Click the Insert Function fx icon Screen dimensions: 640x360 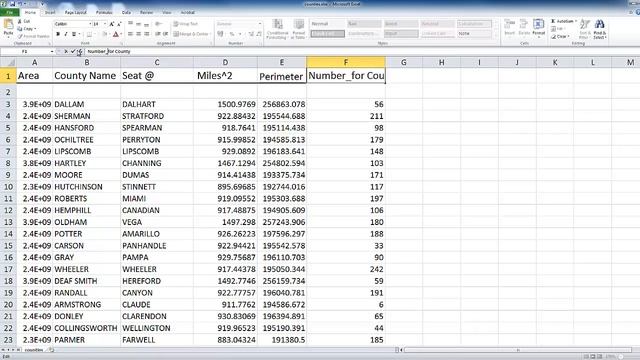(80, 51)
